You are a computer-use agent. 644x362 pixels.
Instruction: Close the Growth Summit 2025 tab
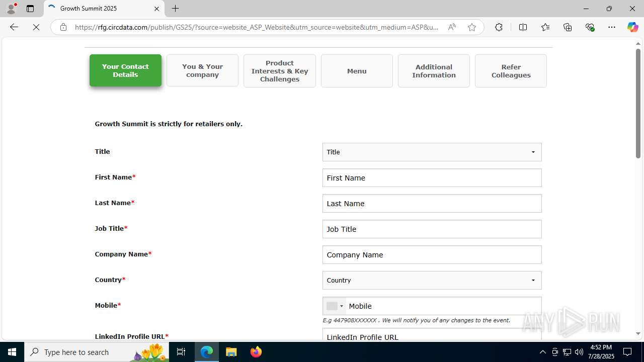tap(156, 9)
